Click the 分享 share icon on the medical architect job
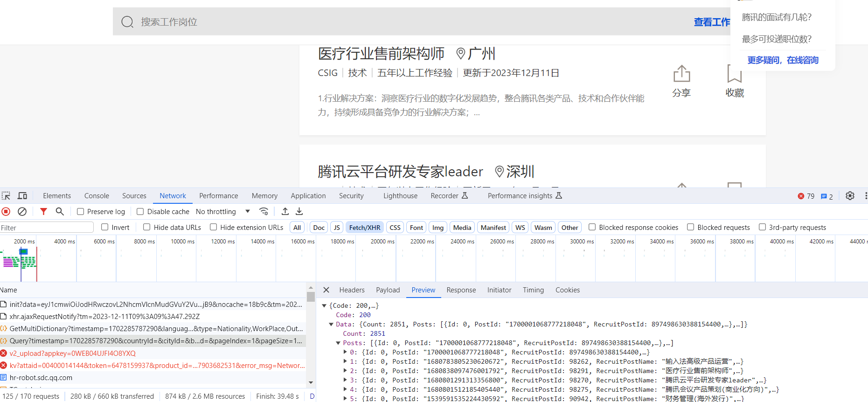Screen dimensions: 868x402 [681, 74]
